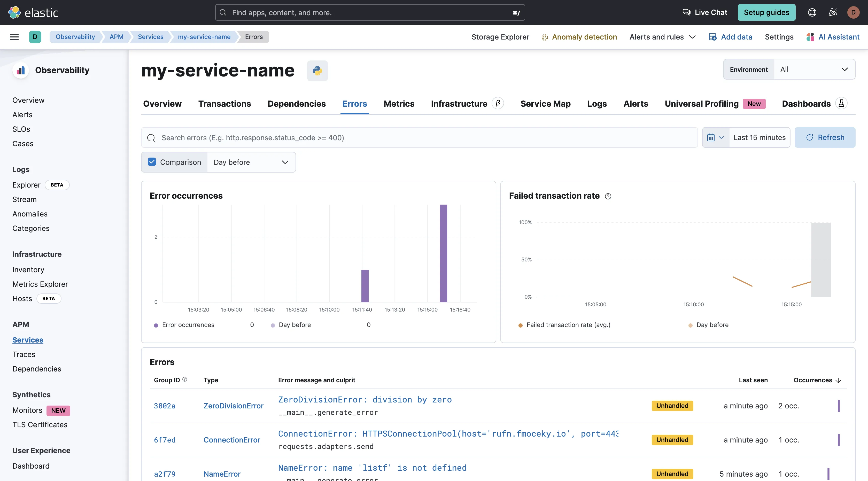The width and height of the screenshot is (868, 481).
Task: Click Failed transaction rate info icon
Action: point(608,196)
